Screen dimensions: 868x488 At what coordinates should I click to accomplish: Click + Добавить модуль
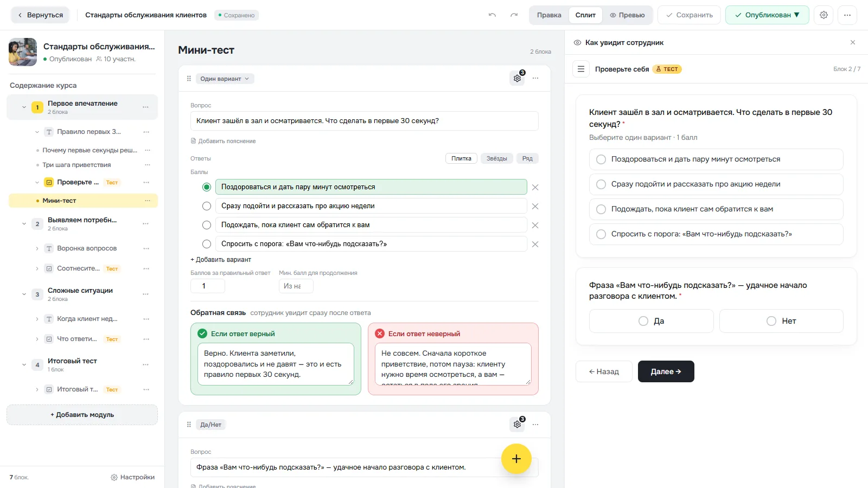82,415
